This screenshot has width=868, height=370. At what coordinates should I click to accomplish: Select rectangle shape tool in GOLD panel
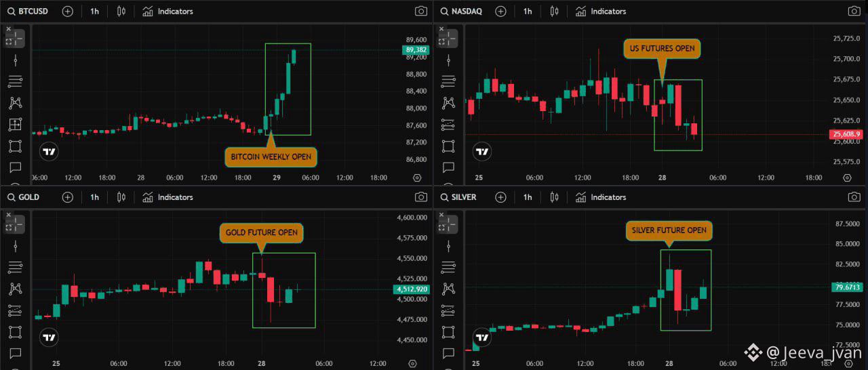15,332
